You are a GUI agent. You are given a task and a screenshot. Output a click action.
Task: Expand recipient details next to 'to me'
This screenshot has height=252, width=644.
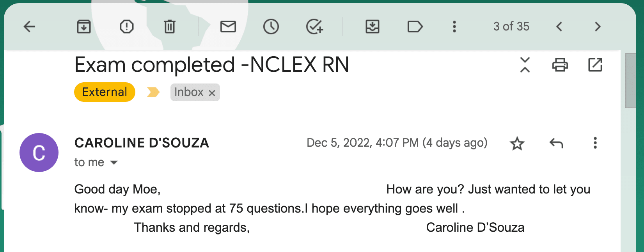[114, 163]
